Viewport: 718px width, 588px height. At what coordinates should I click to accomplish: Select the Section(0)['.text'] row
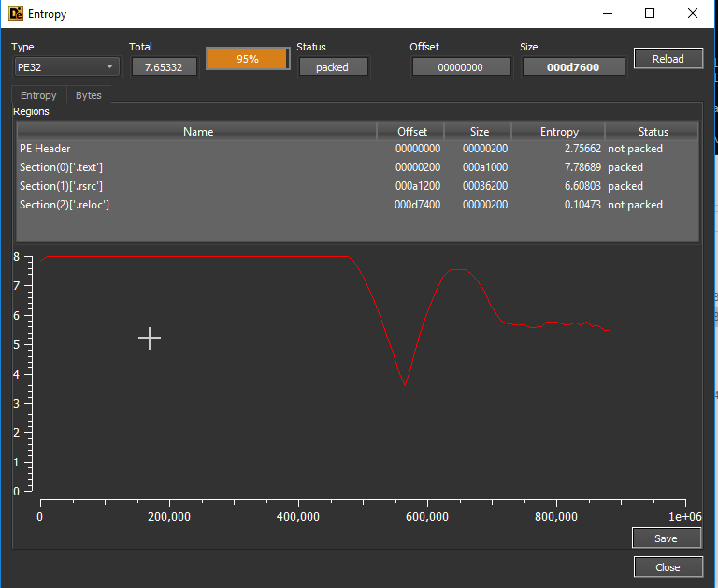[358, 167]
